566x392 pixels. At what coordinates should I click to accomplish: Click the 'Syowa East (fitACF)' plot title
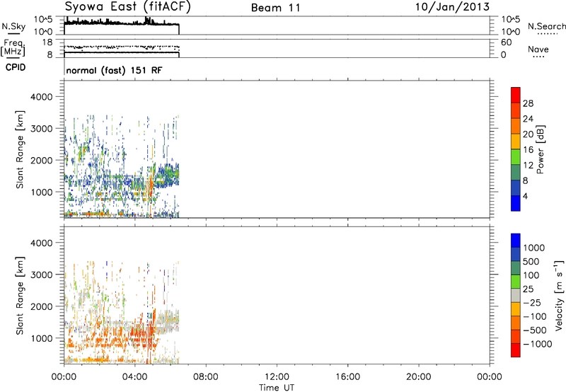[x=127, y=6]
